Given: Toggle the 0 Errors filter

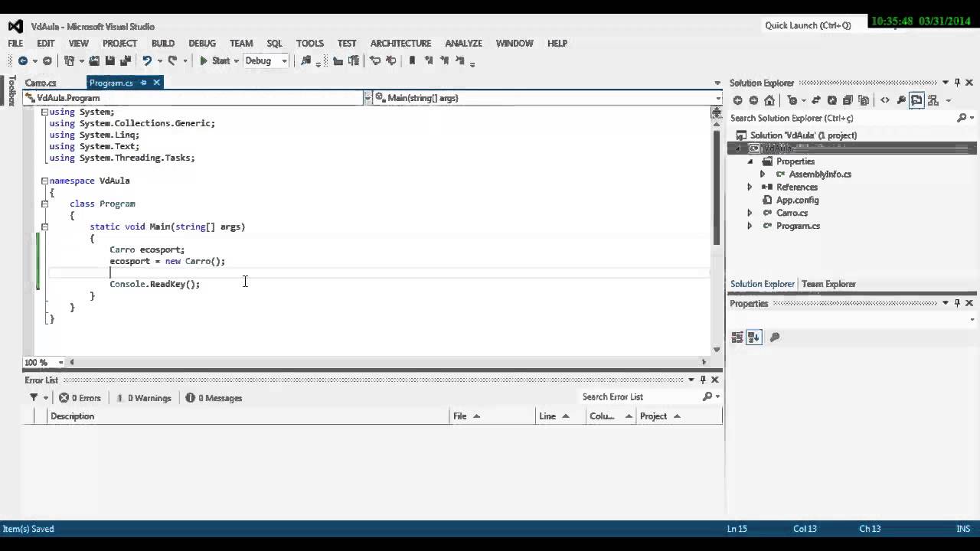Looking at the screenshot, I should point(80,398).
